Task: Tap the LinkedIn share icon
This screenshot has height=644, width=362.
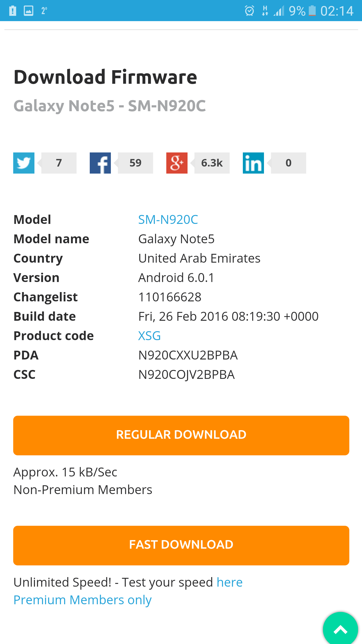Action: (x=253, y=163)
